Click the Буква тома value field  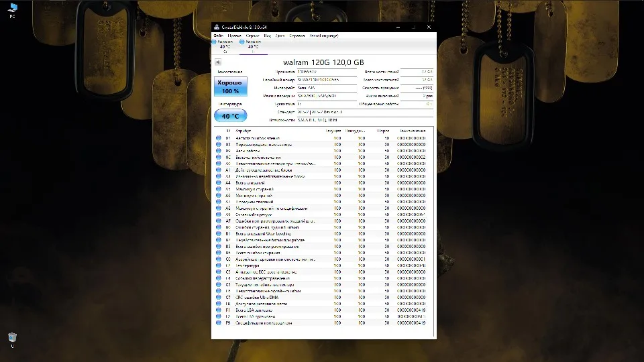click(327, 105)
